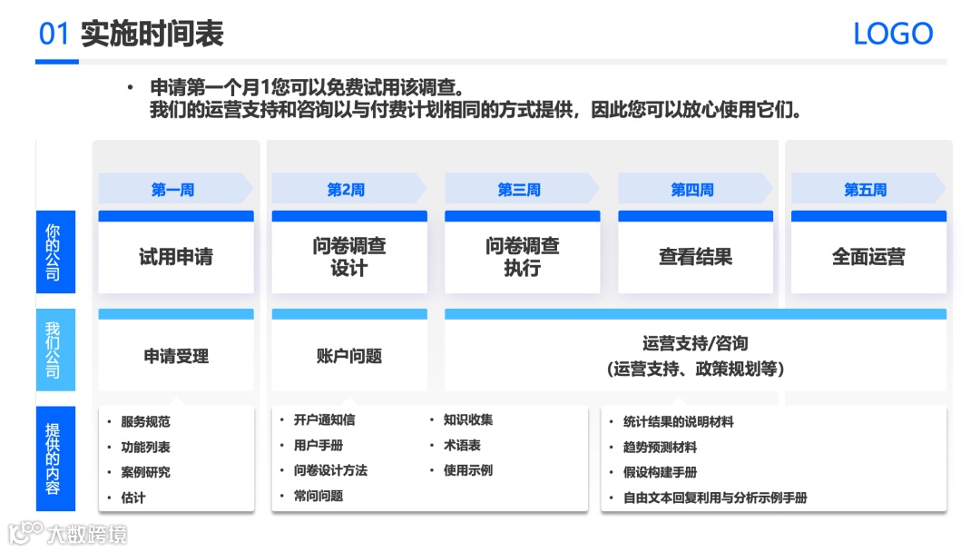This screenshot has width=980, height=552.
Task: Select the 第2周 week arrow header
Action: 349,189
